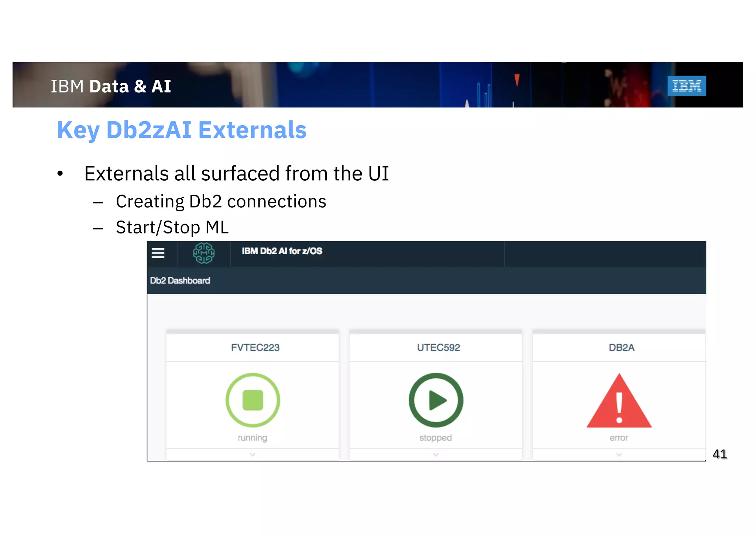The image size is (756, 535).
Task: Click the IBM logo in slide banner
Action: (687, 86)
